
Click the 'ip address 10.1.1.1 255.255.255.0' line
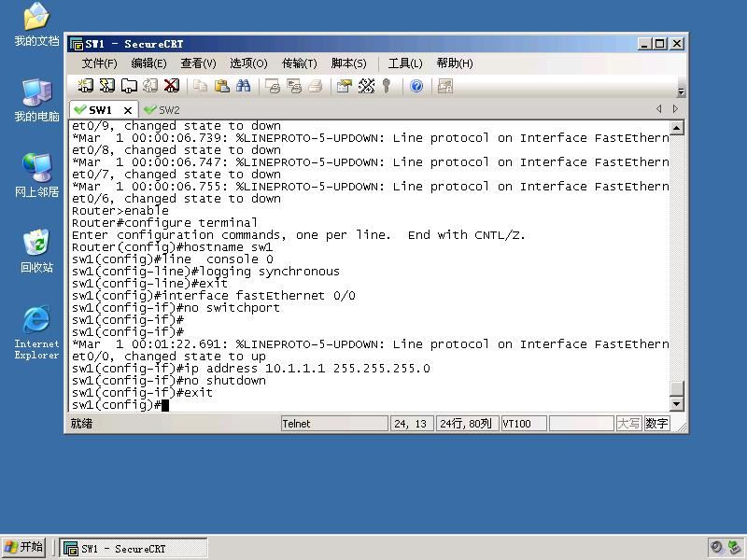coord(250,369)
